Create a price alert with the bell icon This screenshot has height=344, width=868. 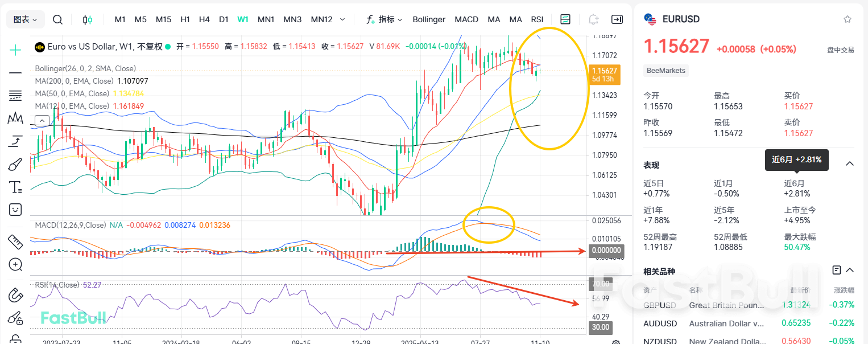(593, 19)
